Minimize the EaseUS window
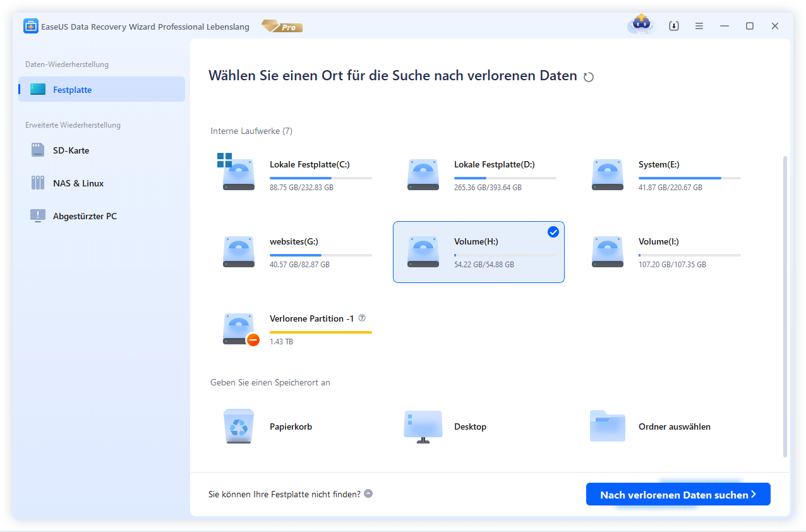This screenshot has height=532, width=806. coord(725,26)
